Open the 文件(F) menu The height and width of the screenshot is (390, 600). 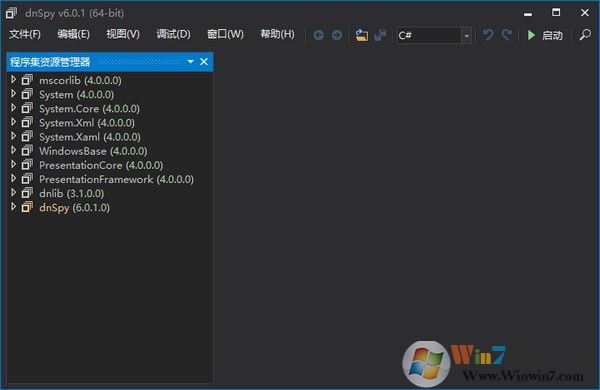[x=25, y=34]
